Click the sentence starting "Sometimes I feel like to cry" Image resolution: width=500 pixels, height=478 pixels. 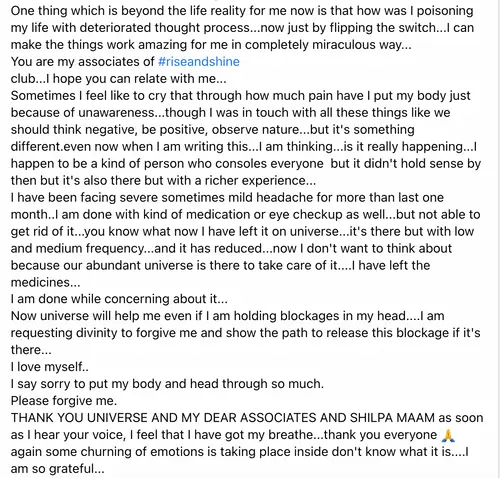click(240, 96)
